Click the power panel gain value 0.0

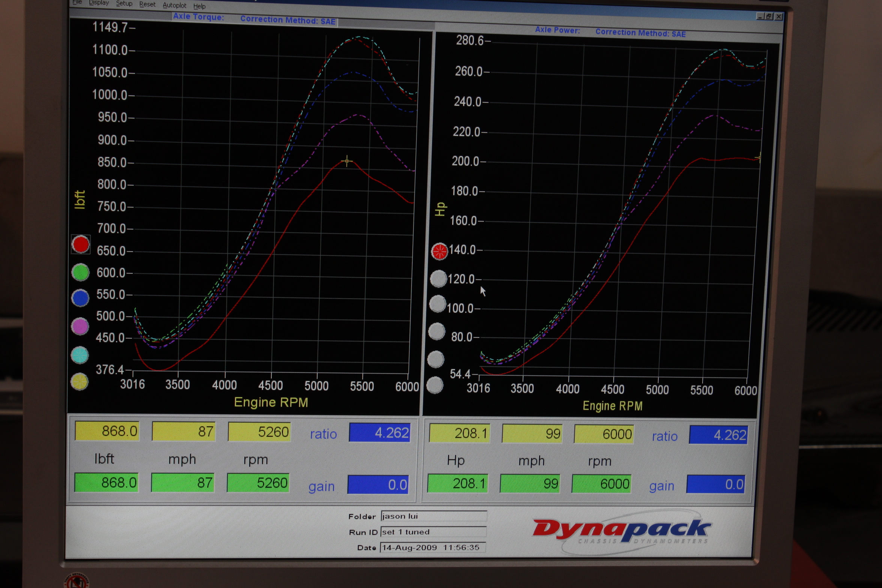tap(716, 484)
